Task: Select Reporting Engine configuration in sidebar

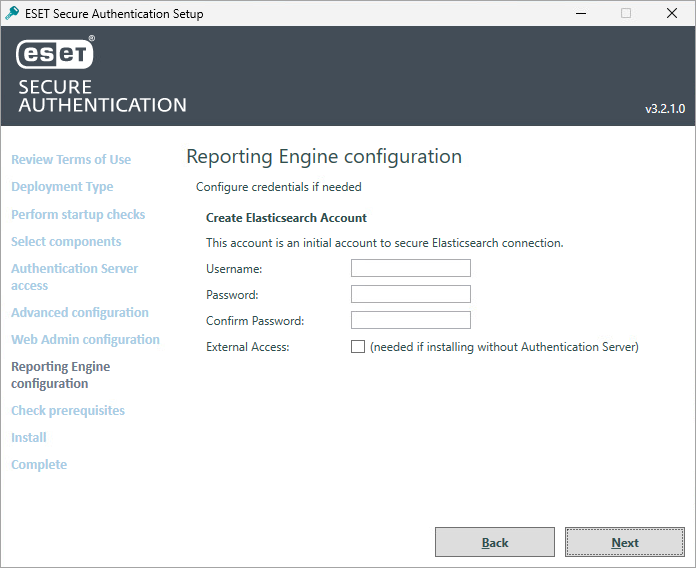Action: (61, 375)
